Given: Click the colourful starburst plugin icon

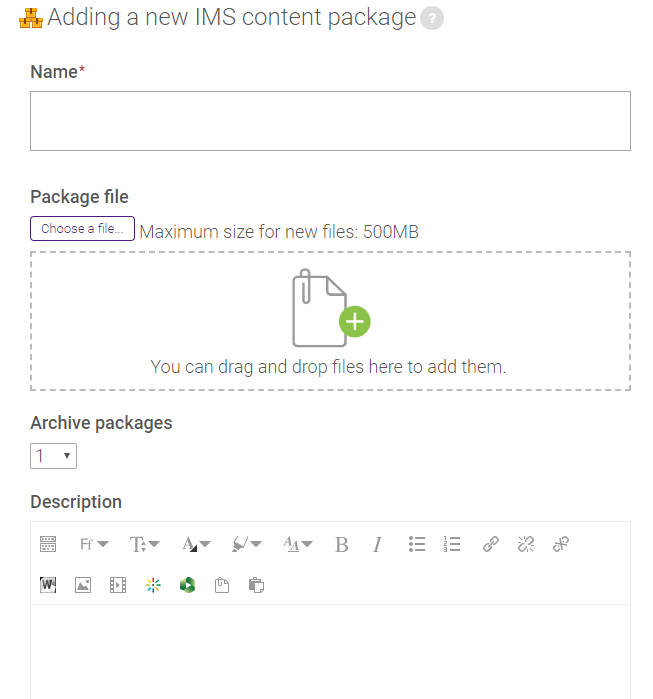Looking at the screenshot, I should [x=153, y=585].
